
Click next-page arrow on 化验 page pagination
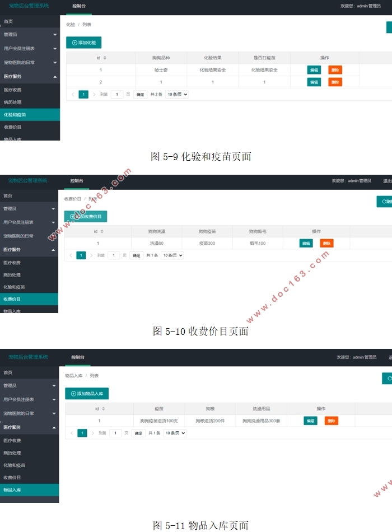point(94,94)
